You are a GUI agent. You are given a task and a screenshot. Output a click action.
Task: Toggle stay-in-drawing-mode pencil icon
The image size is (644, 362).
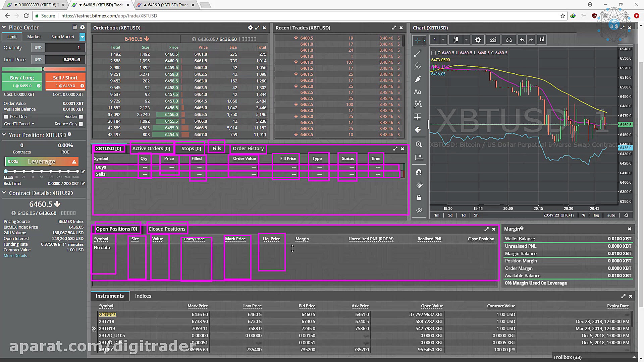[419, 185]
